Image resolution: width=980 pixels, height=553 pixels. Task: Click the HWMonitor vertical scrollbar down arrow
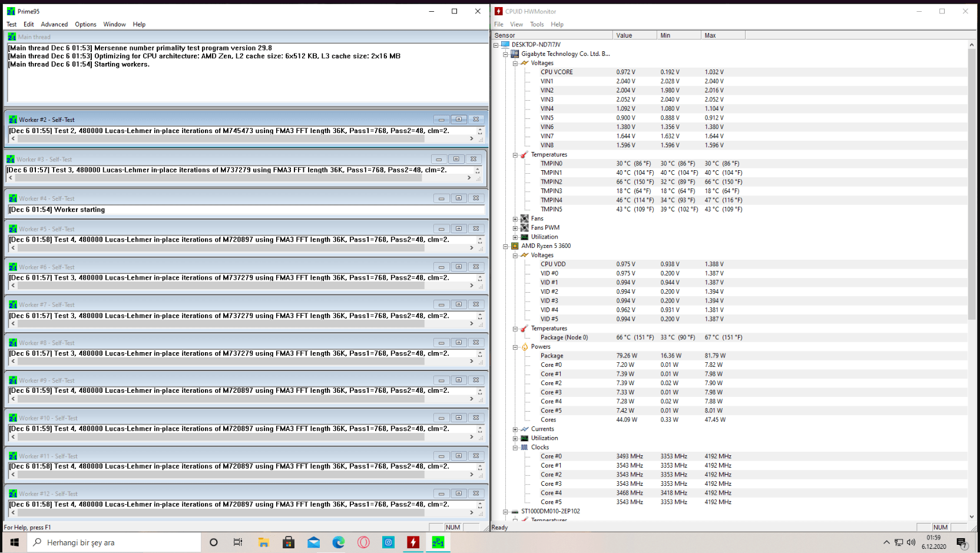(972, 516)
